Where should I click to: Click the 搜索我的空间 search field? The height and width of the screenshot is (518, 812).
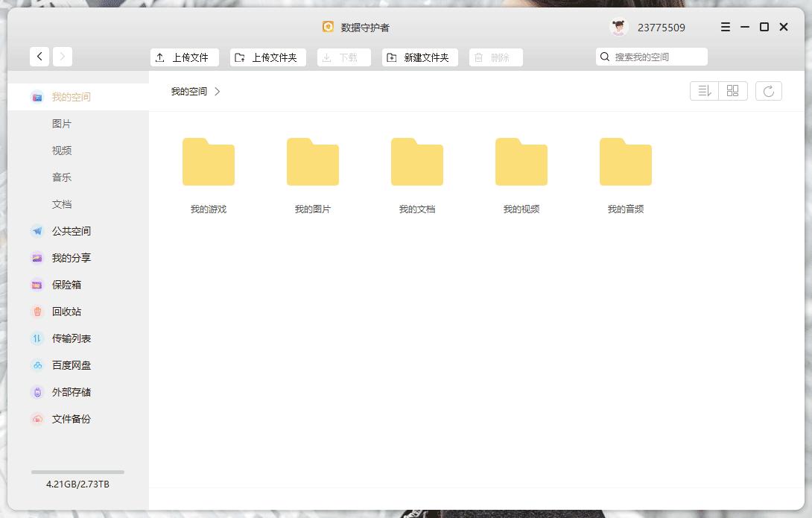click(651, 56)
